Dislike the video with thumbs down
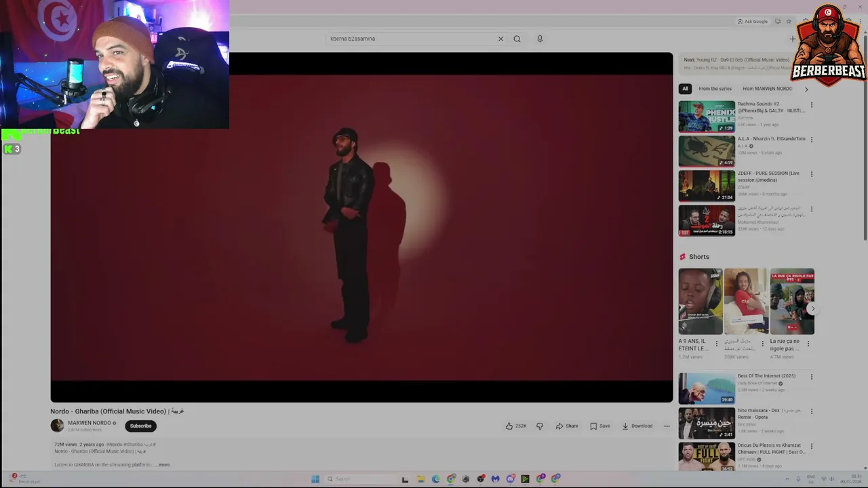The width and height of the screenshot is (868, 488). pos(540,426)
